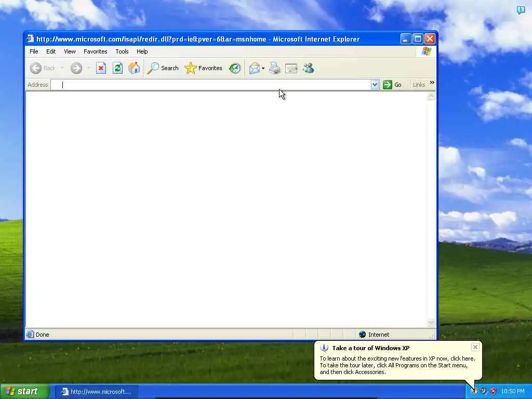The image size is (532, 399).
Task: Click the 10:50 PM clock
Action: tap(513, 392)
